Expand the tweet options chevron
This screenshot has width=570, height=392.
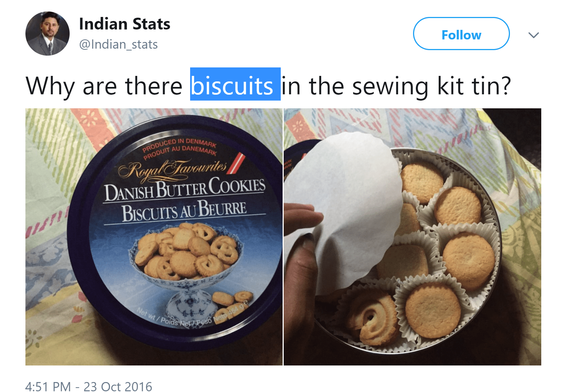coord(534,35)
